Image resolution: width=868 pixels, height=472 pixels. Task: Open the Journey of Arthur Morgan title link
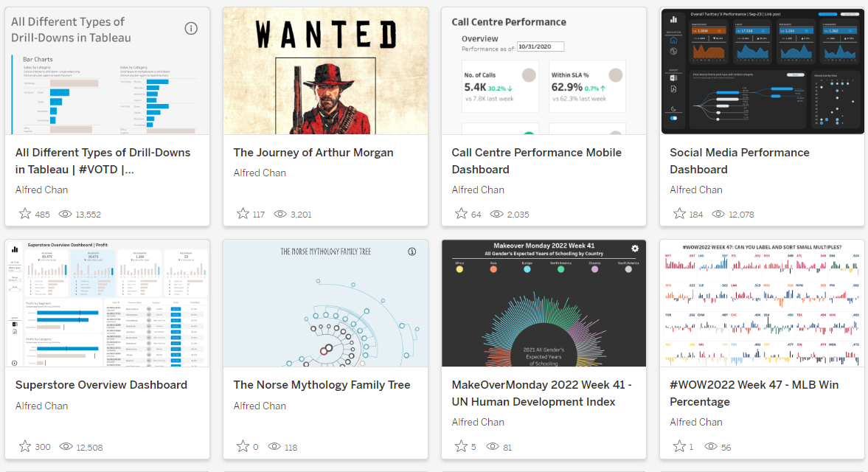coord(313,153)
